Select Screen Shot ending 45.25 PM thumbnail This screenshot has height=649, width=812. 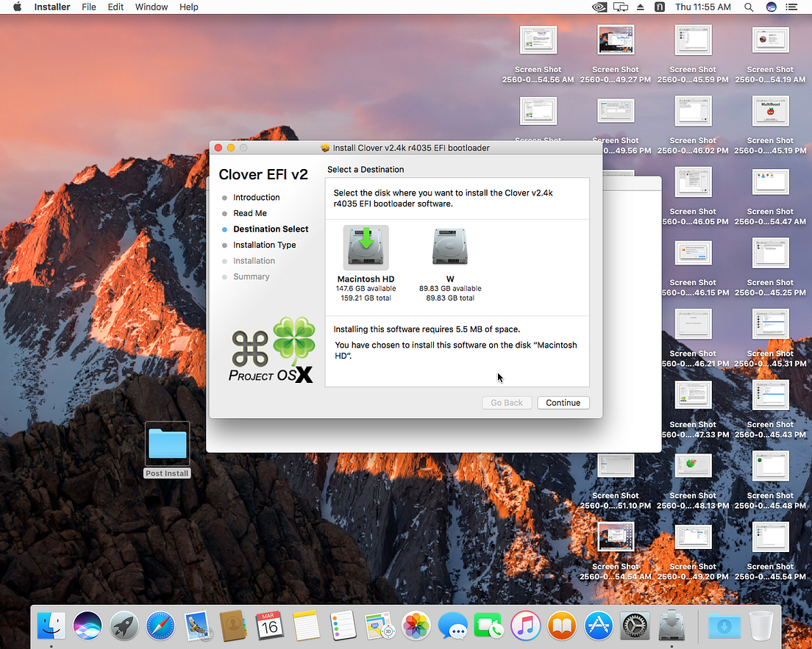(x=771, y=253)
